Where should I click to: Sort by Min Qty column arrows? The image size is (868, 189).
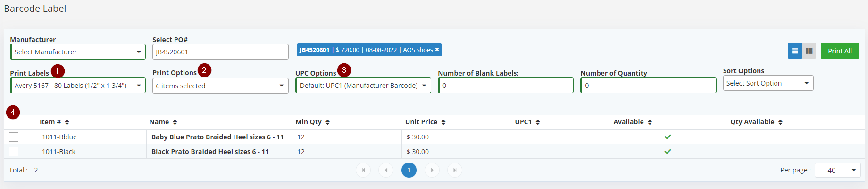click(x=327, y=122)
